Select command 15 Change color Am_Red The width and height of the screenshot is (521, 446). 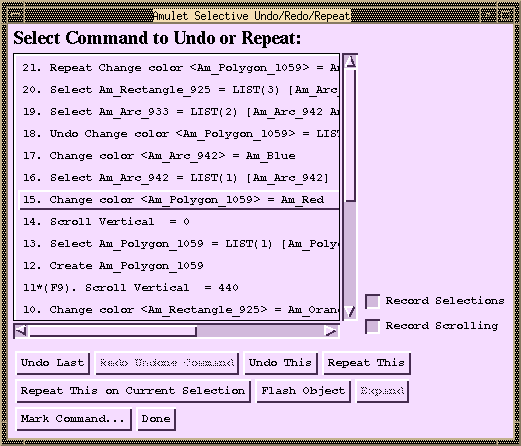(x=179, y=200)
